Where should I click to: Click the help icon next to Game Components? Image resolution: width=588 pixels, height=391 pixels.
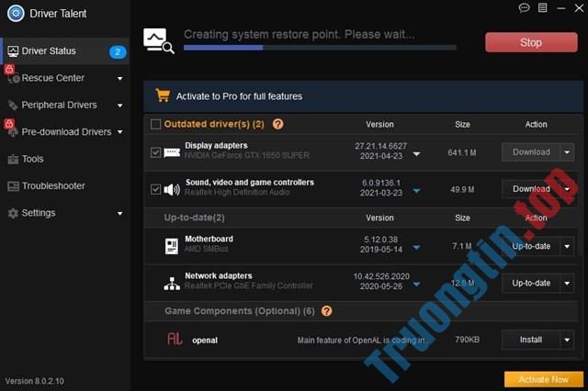point(326,311)
